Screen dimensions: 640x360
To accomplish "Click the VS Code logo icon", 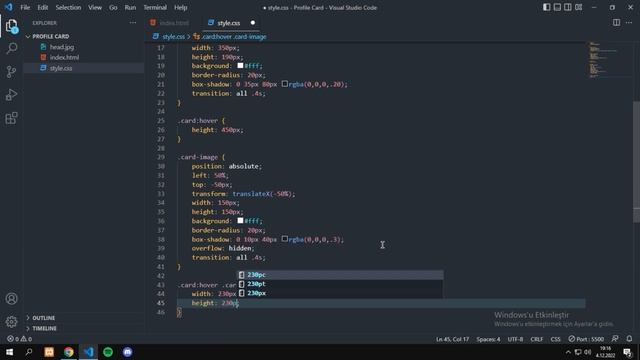I will pos(9,7).
